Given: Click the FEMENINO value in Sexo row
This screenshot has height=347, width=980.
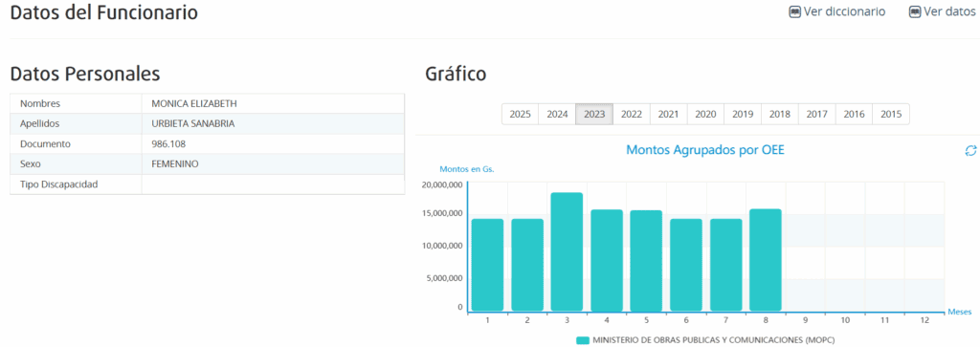Looking at the screenshot, I should pyautogui.click(x=175, y=164).
